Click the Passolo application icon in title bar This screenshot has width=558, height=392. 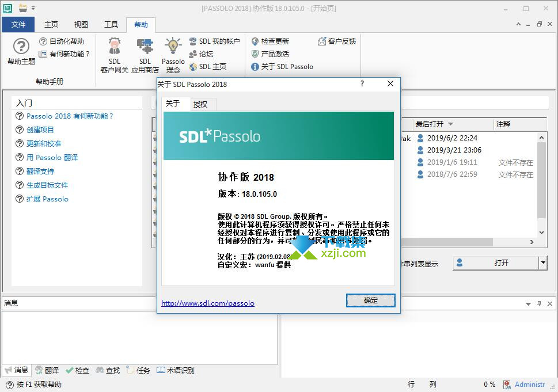click(7, 8)
